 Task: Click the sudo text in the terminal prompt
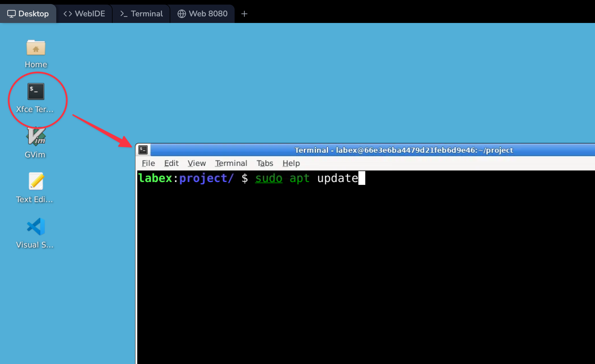pos(268,178)
